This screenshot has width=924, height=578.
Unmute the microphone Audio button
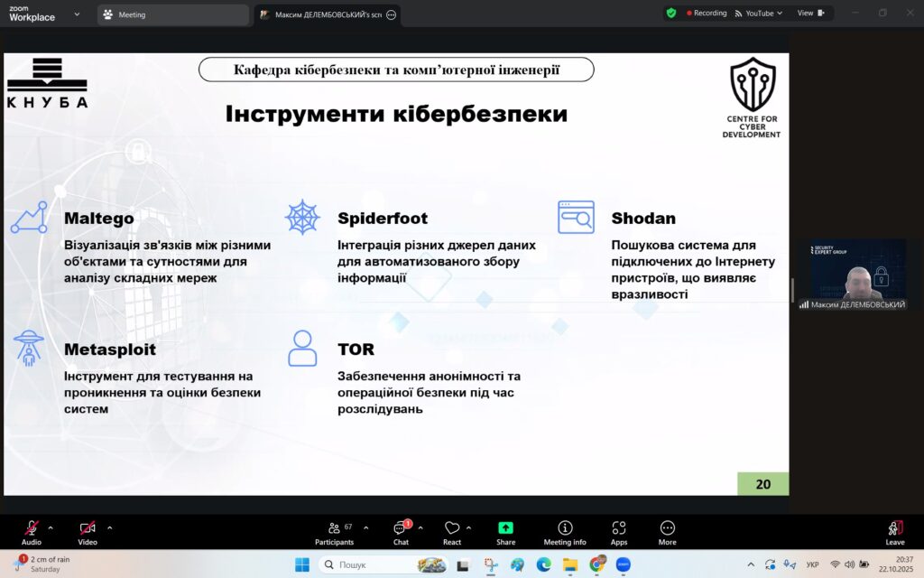[32, 530]
